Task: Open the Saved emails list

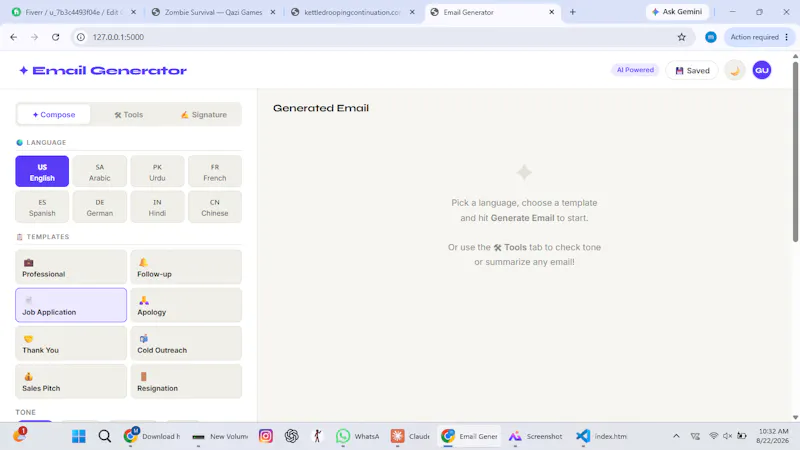Action: [x=692, y=70]
